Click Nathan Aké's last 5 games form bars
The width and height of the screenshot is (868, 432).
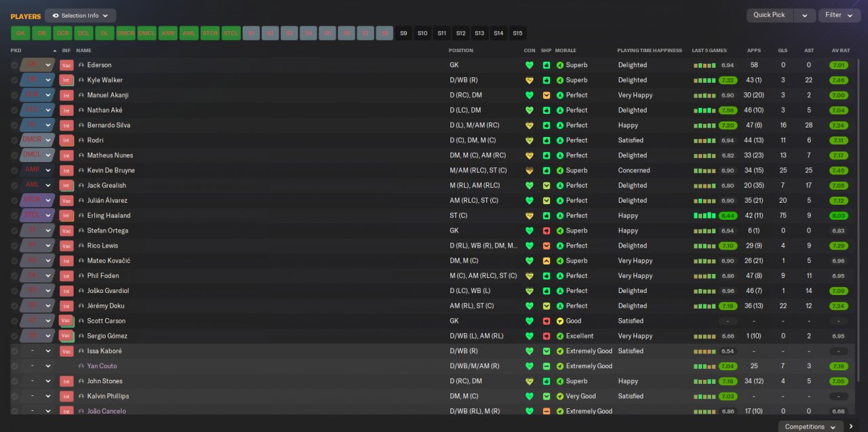click(704, 111)
